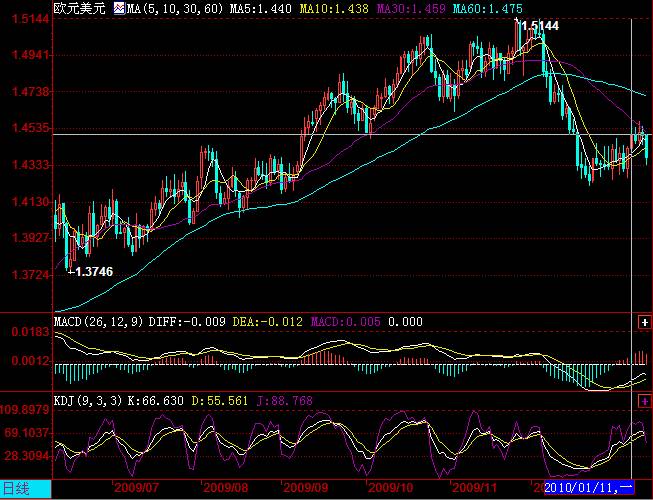Click the 2009/08 date axis label

pyautogui.click(x=225, y=488)
